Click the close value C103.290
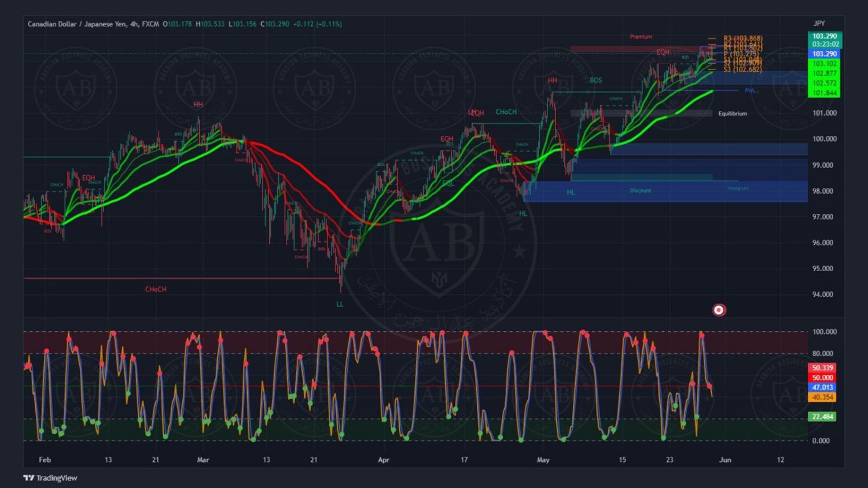This screenshot has width=868, height=488. [x=275, y=24]
